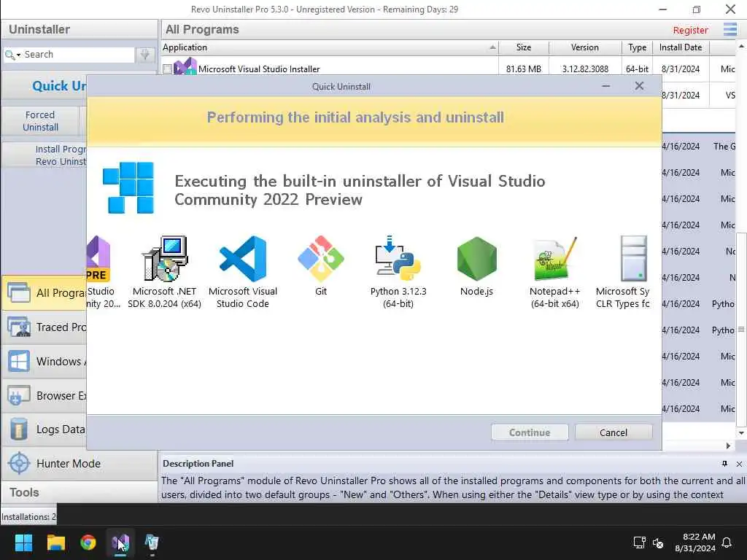Click the search filter arrow button
Viewport: 747px width, 560px height.
pyautogui.click(x=145, y=55)
